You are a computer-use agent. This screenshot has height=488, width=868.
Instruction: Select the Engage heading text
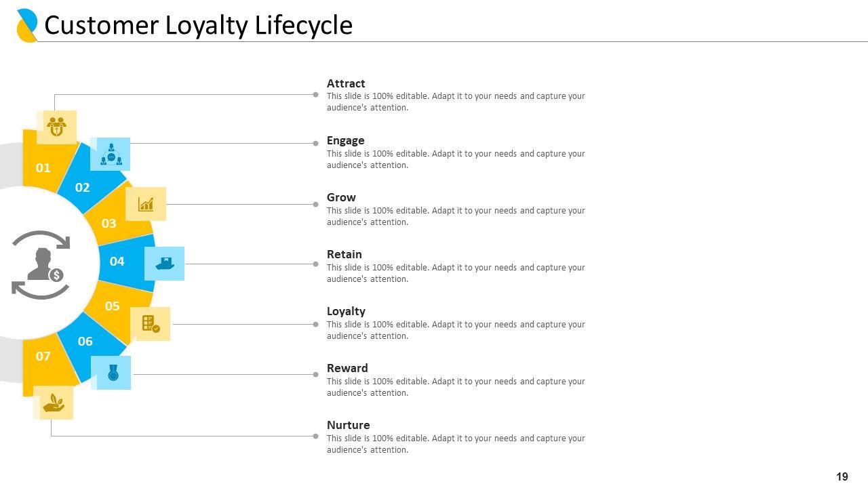[345, 140]
